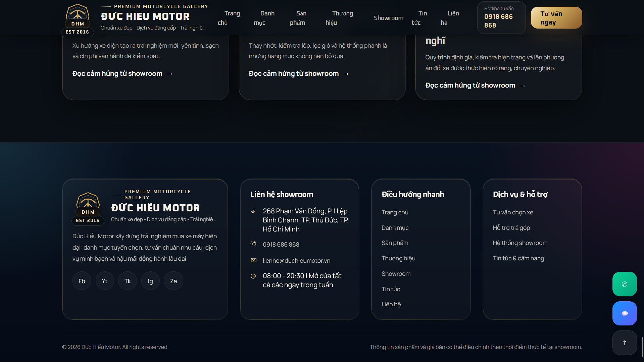Click the DHM logo badge in header

[78, 18]
